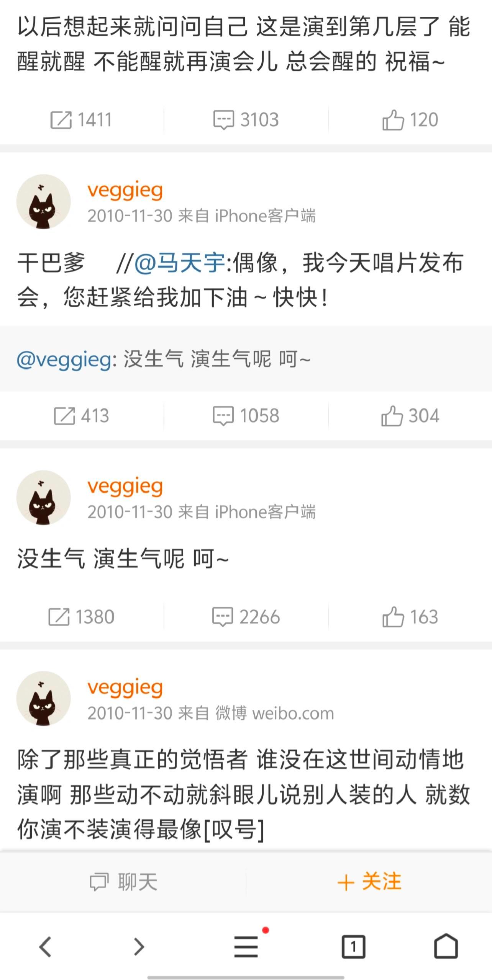This screenshot has height=980, width=492.
Task: Go to browser home page icon
Action: tap(446, 946)
